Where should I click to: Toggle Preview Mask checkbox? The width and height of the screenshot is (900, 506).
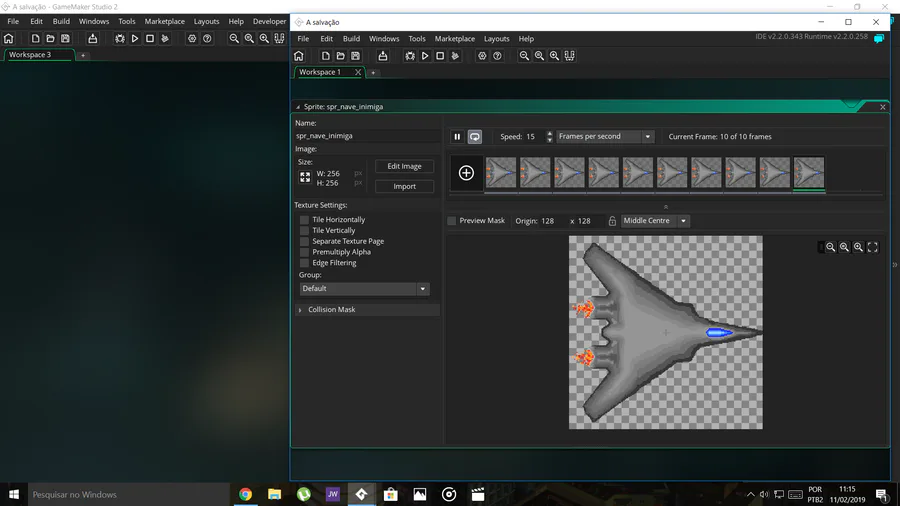click(x=452, y=221)
